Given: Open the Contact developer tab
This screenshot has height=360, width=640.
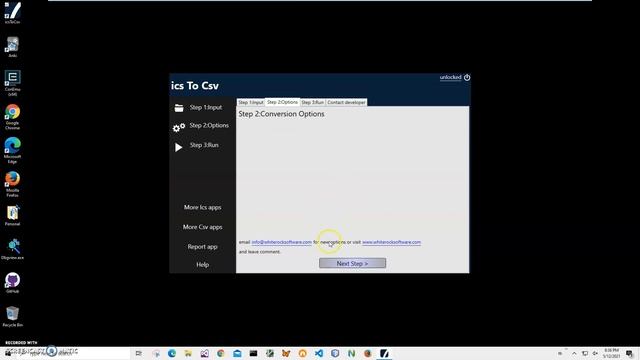Looking at the screenshot, I should [x=346, y=102].
